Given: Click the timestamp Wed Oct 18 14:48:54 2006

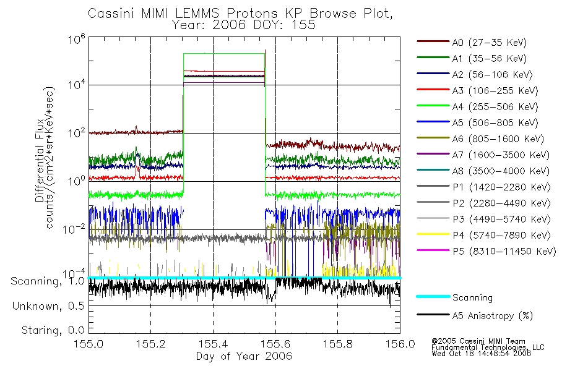Looking at the screenshot, I should point(481,354).
